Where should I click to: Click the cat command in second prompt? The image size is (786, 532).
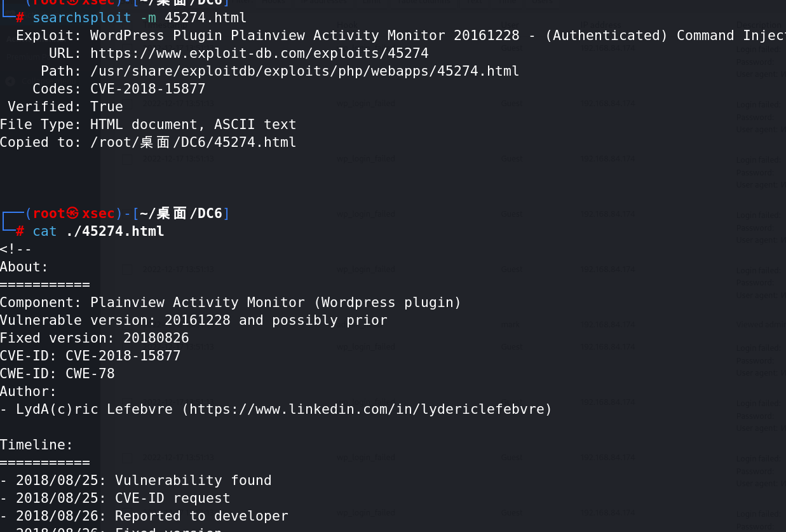click(x=44, y=231)
